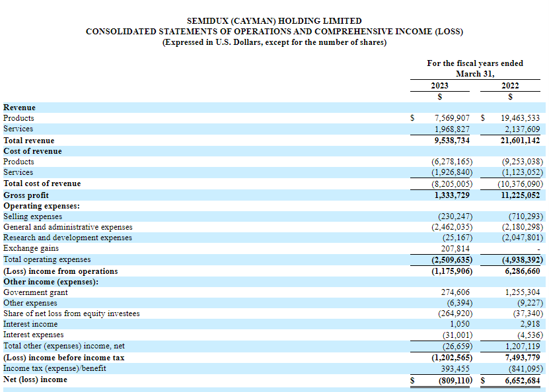549x392 pixels.
Task: Click the 2022 column header
Action: pos(510,86)
